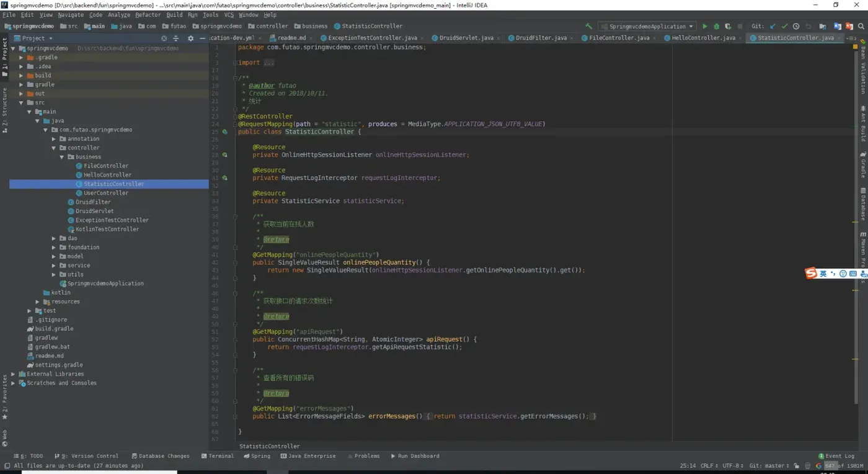Update project via Git blue arrow
This screenshot has width=868, height=474.
[x=773, y=27]
